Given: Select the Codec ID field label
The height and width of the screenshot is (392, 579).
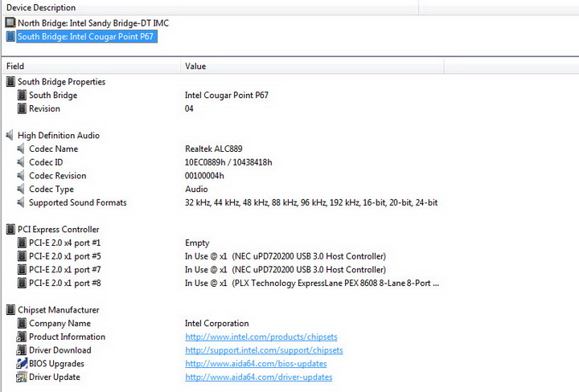Looking at the screenshot, I should coord(46,162).
